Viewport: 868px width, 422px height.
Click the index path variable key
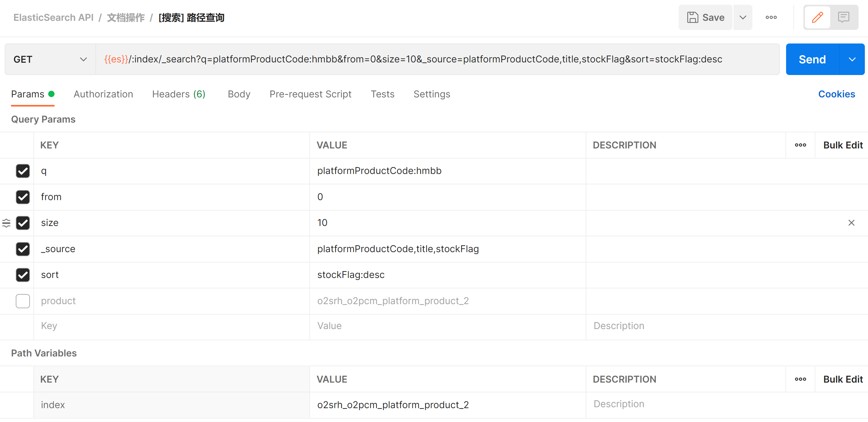[171, 405]
